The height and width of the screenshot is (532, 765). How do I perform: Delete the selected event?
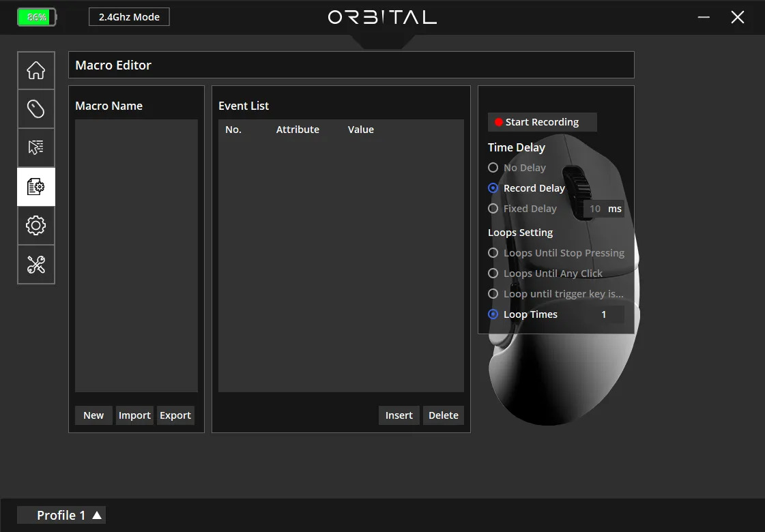(x=443, y=415)
